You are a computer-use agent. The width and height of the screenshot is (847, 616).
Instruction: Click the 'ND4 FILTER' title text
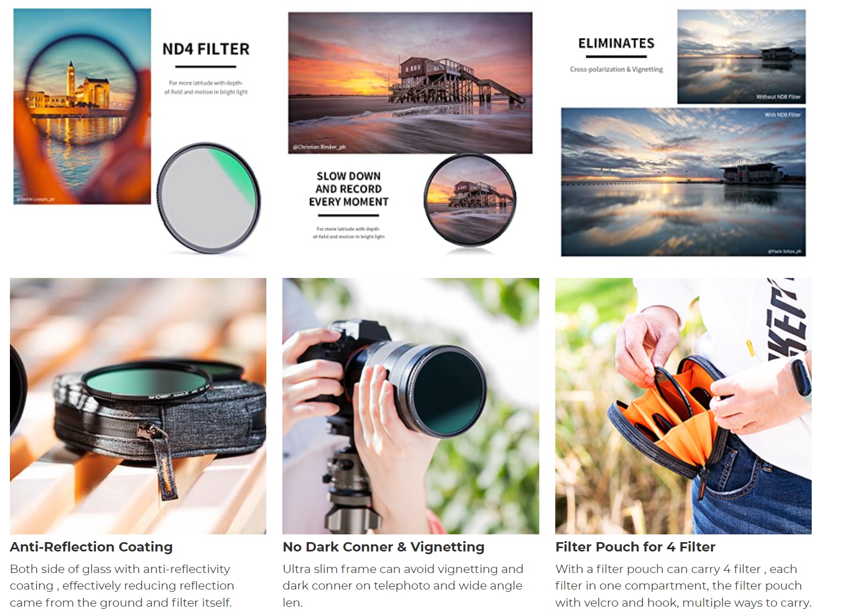coord(206,49)
